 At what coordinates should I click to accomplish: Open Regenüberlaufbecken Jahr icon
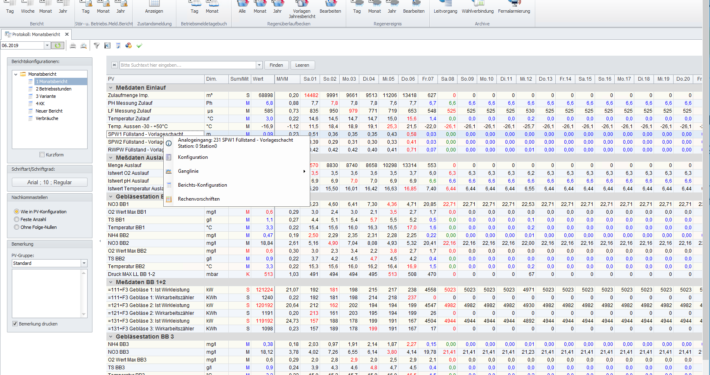[x=277, y=7]
